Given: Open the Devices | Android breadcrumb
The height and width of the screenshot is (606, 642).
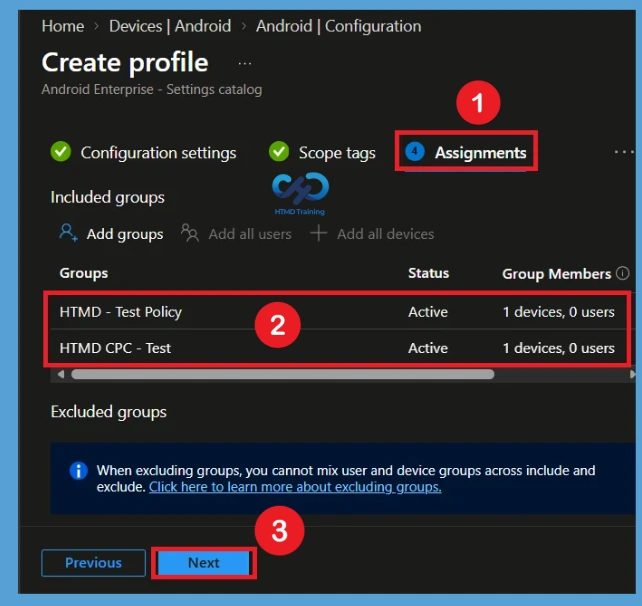Looking at the screenshot, I should tap(170, 26).
